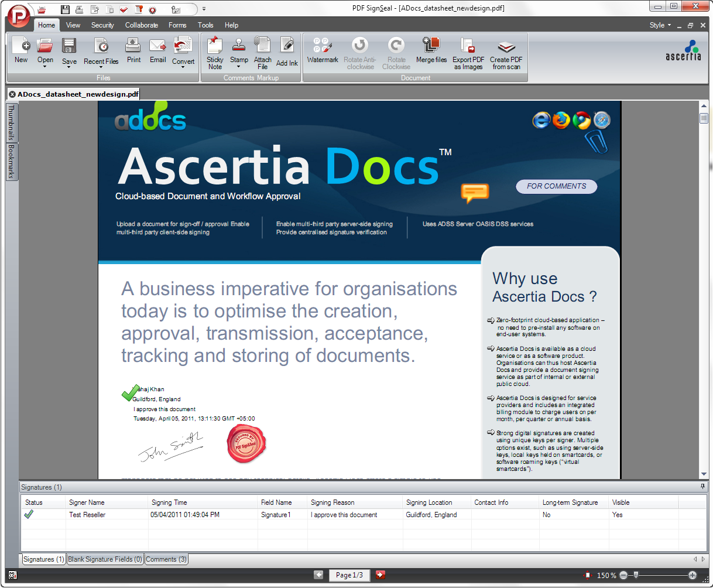713x588 pixels.
Task: Open the Security ribbon tab
Action: [102, 25]
